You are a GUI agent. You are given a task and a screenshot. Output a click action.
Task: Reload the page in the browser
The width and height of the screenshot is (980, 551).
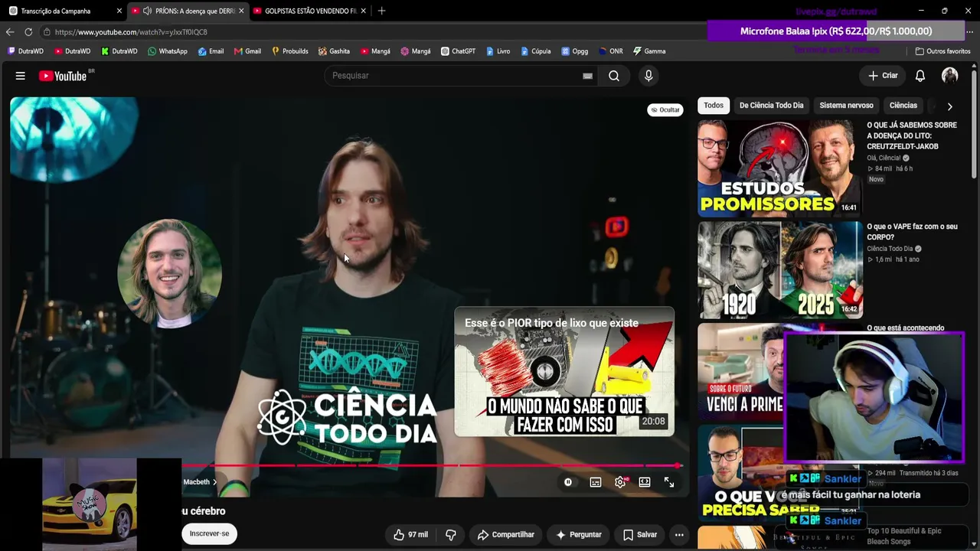pos(28,32)
